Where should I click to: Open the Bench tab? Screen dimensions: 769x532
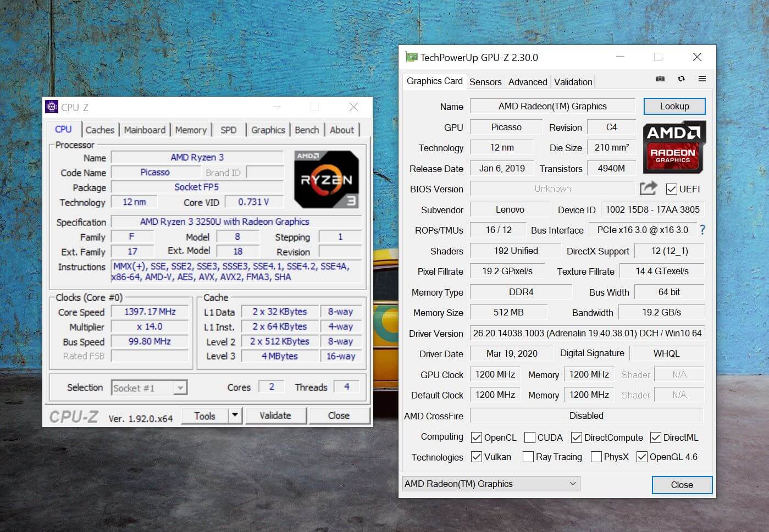click(307, 130)
